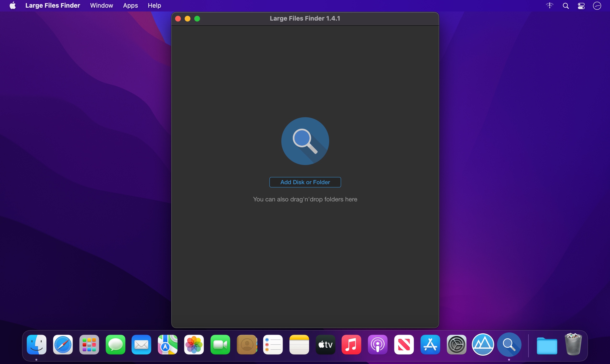Open System Preferences from the Dock
This screenshot has width=610, height=364.
[x=456, y=345]
